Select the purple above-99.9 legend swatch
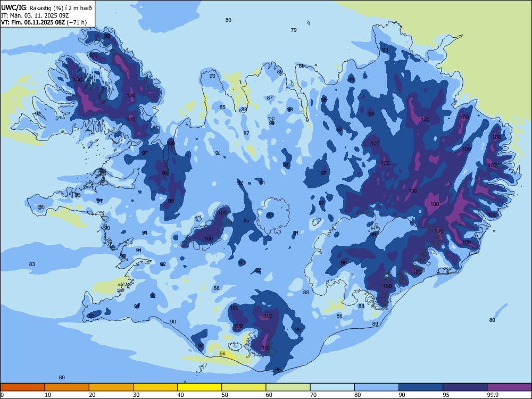 pyautogui.click(x=509, y=387)
